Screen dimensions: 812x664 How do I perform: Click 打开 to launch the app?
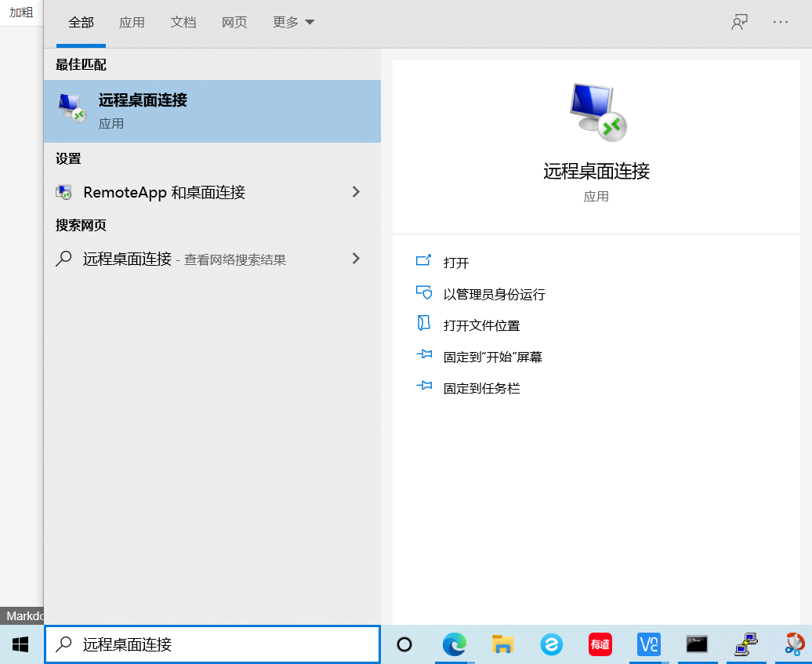point(455,263)
